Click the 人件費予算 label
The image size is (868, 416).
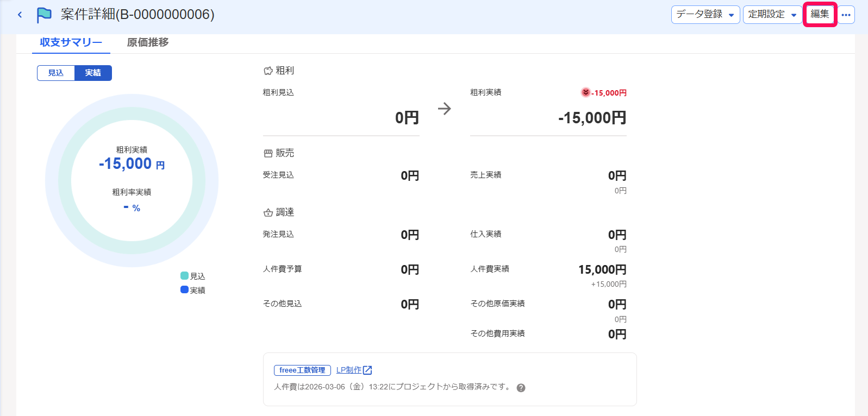pyautogui.click(x=283, y=269)
